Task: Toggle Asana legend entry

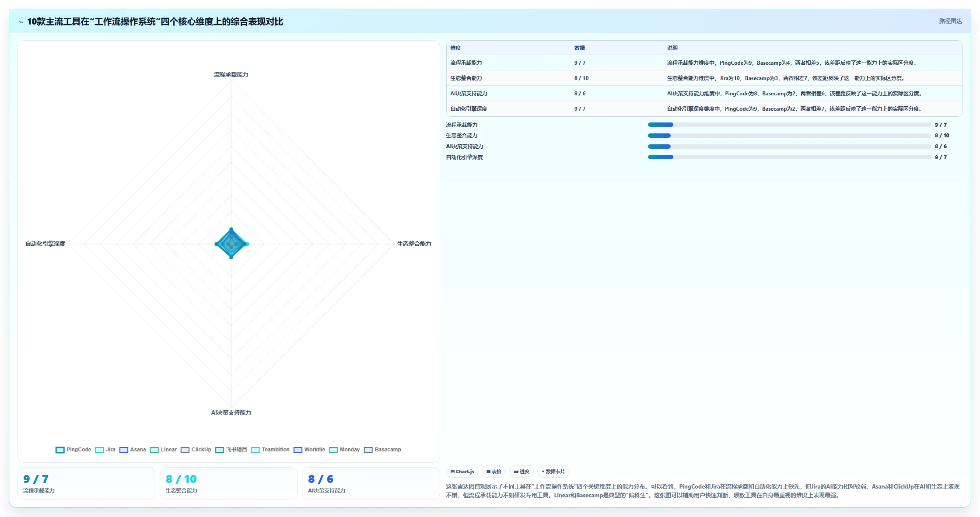Action: point(133,450)
